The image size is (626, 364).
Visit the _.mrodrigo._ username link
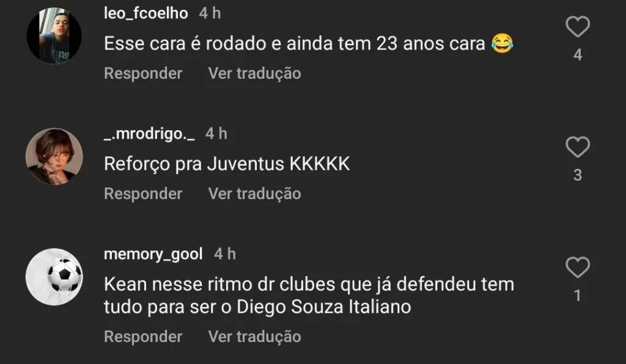149,134
